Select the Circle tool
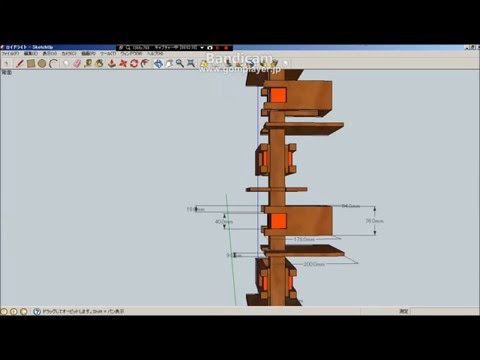The height and width of the screenshot is (360, 480). pos(42,63)
